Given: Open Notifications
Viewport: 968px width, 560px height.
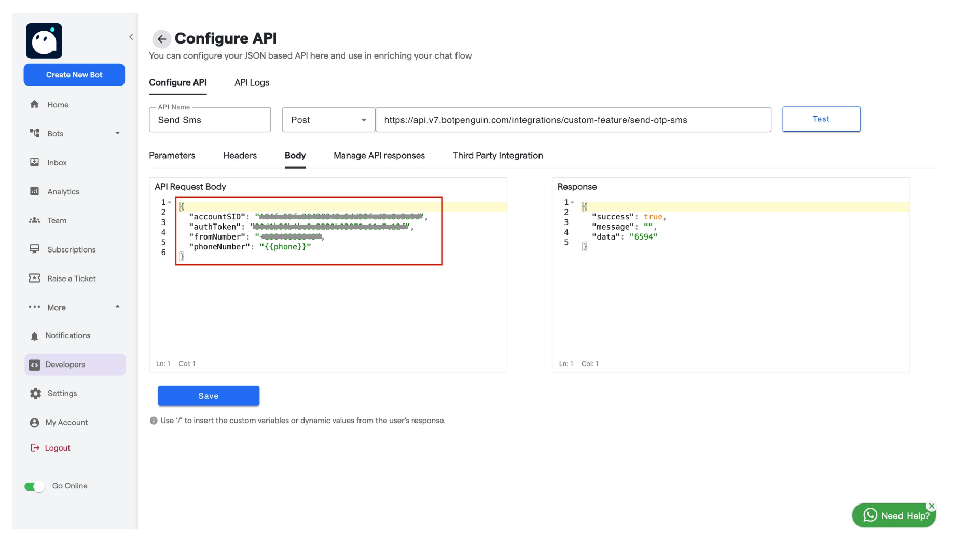Looking at the screenshot, I should (x=67, y=335).
